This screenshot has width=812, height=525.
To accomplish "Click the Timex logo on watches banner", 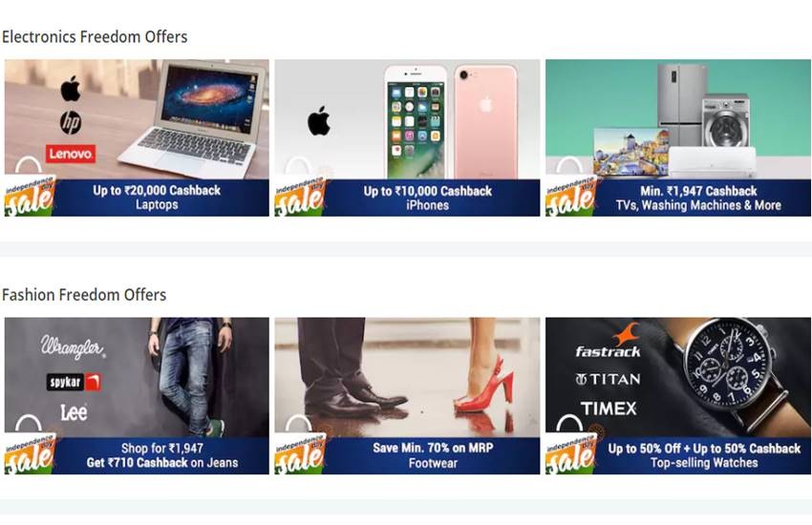I will point(609,409).
